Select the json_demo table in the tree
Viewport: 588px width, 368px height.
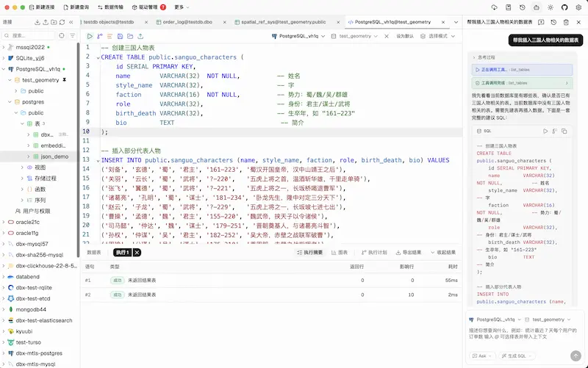click(x=54, y=156)
